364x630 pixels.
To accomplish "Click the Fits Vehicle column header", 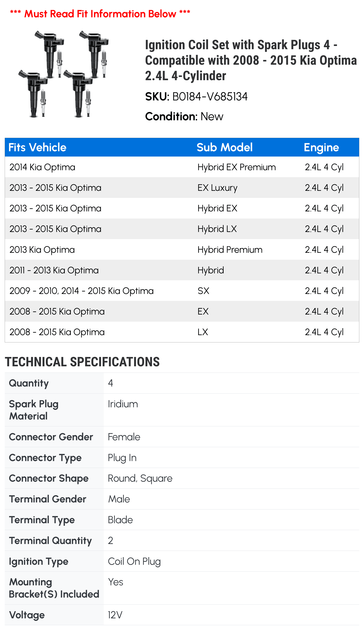I will click(x=37, y=147).
